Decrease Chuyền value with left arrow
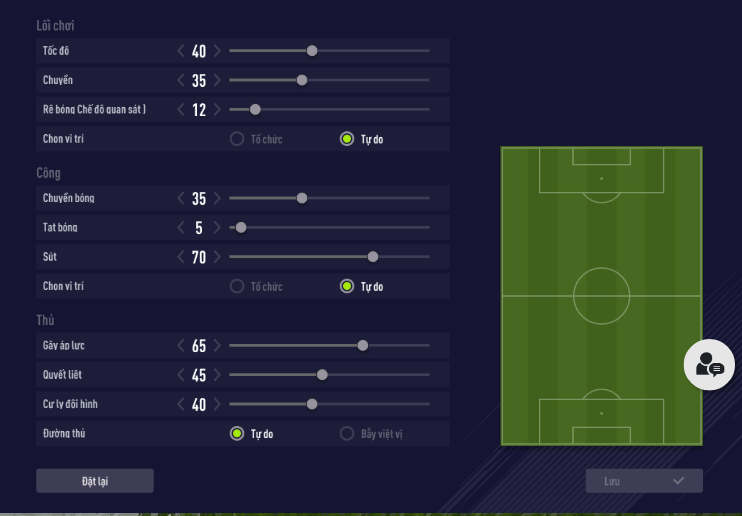 [181, 80]
